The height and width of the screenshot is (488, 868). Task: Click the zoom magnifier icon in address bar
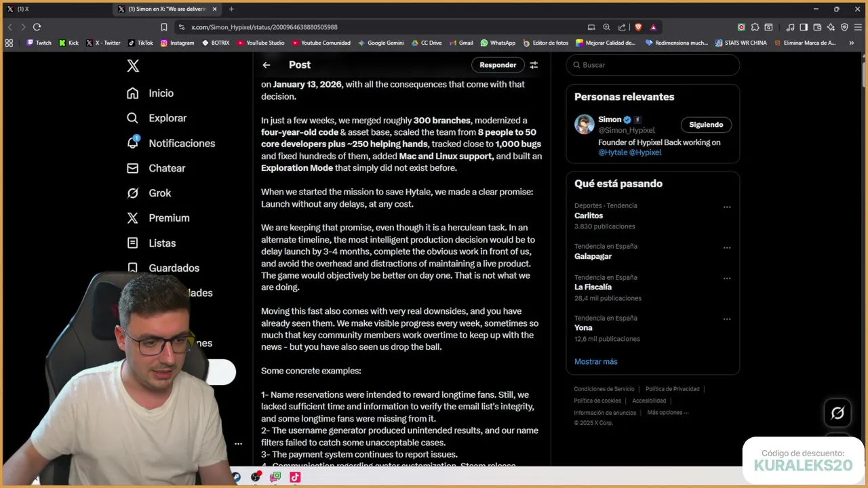(606, 27)
